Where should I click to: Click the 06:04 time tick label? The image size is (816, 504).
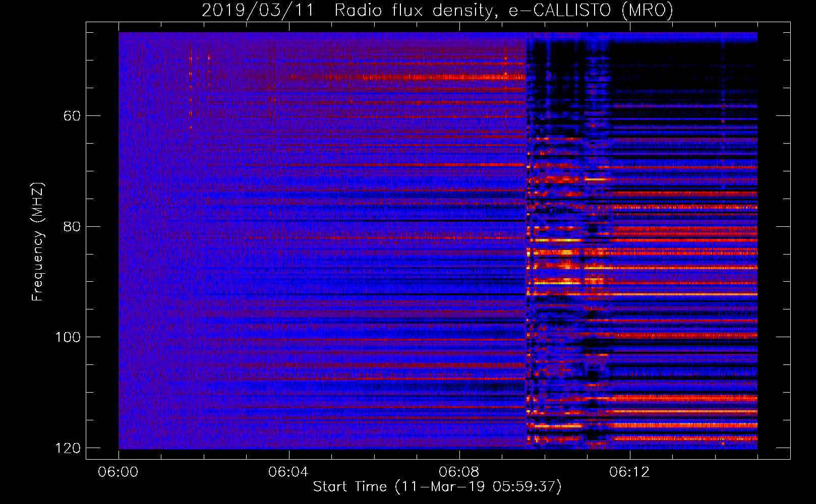[288, 472]
